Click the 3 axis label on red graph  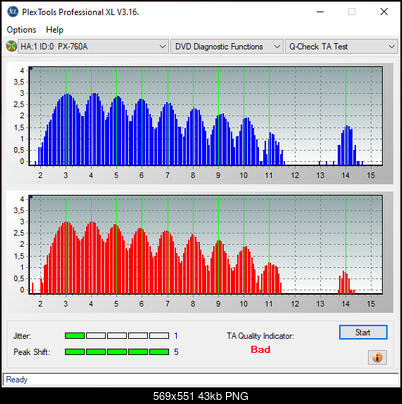pyautogui.click(x=66, y=304)
